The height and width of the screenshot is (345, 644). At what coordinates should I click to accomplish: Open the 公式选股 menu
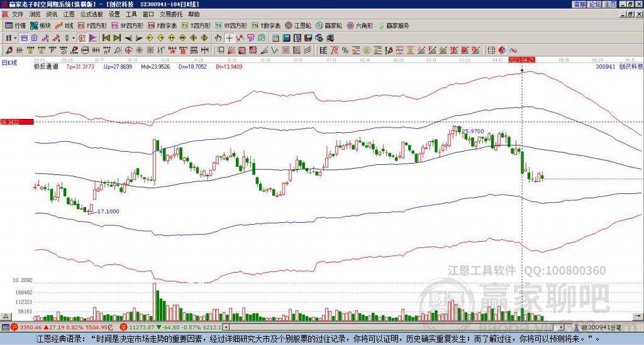click(x=92, y=14)
